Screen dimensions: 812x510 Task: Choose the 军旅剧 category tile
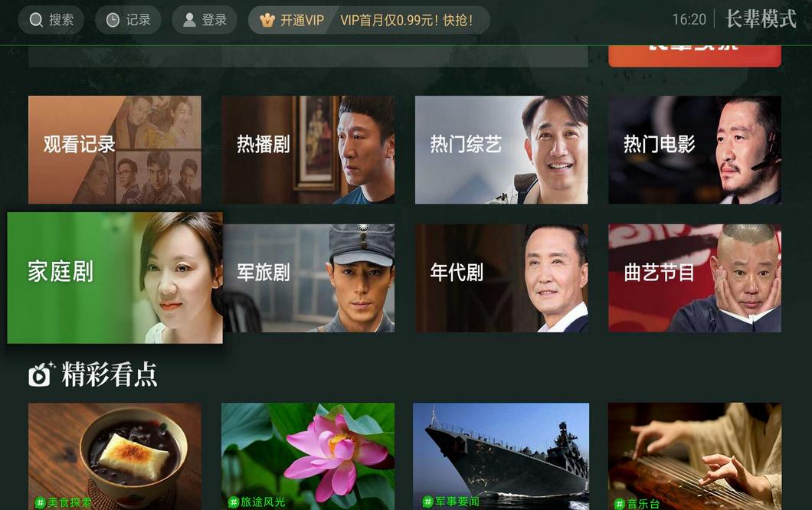coord(308,278)
